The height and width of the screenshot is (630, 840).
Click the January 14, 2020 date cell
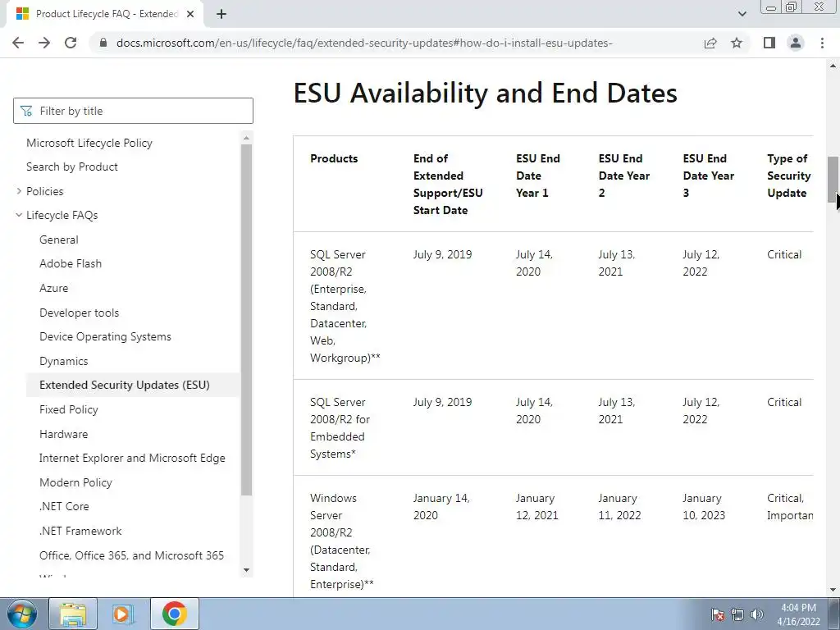coord(441,507)
